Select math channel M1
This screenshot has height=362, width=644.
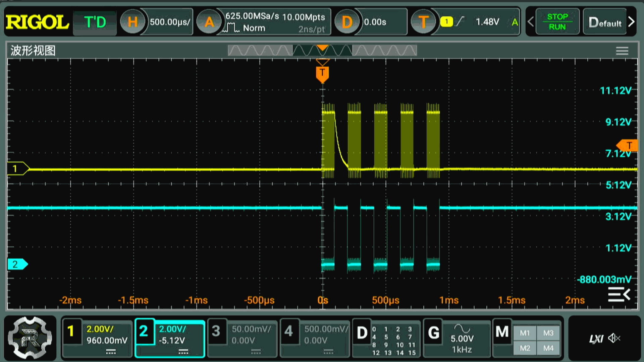click(525, 333)
